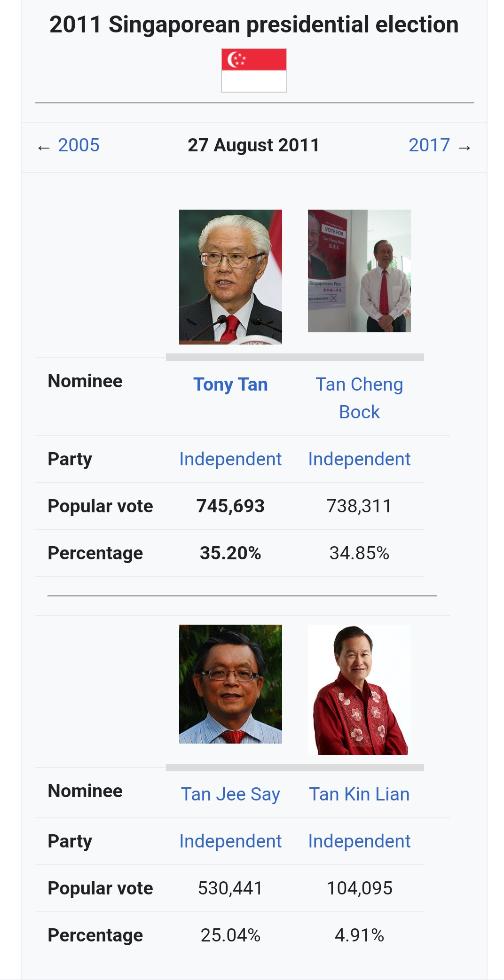The image size is (504, 980).
Task: Click the left arrow beside 2005
Action: point(44,148)
